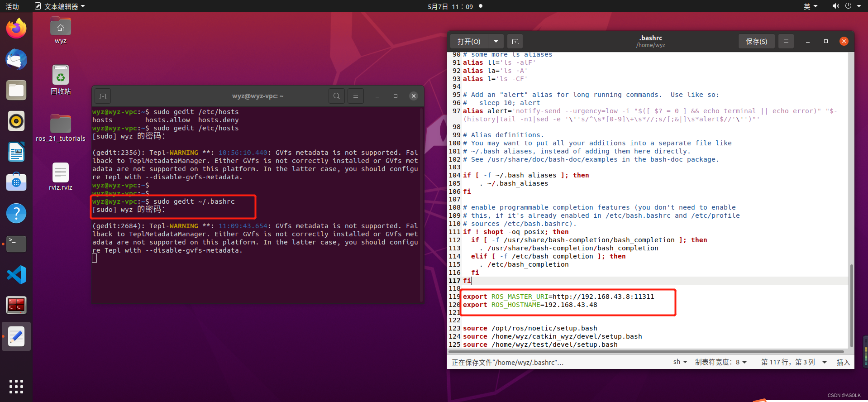Click on export ROS_HOSTNAME line in editor
Viewport: 868px width, 402px height.
pos(530,305)
